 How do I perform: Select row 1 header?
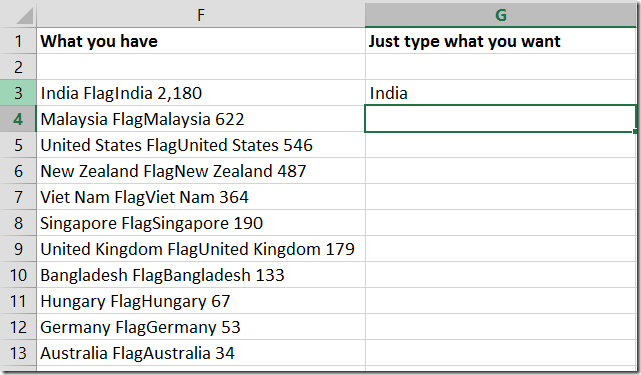point(18,41)
